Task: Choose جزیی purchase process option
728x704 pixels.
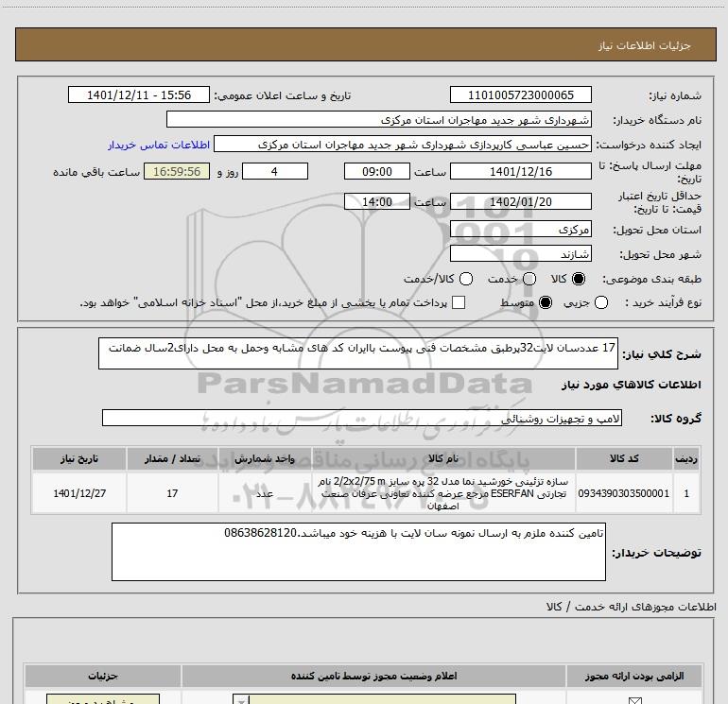Action: pos(600,302)
